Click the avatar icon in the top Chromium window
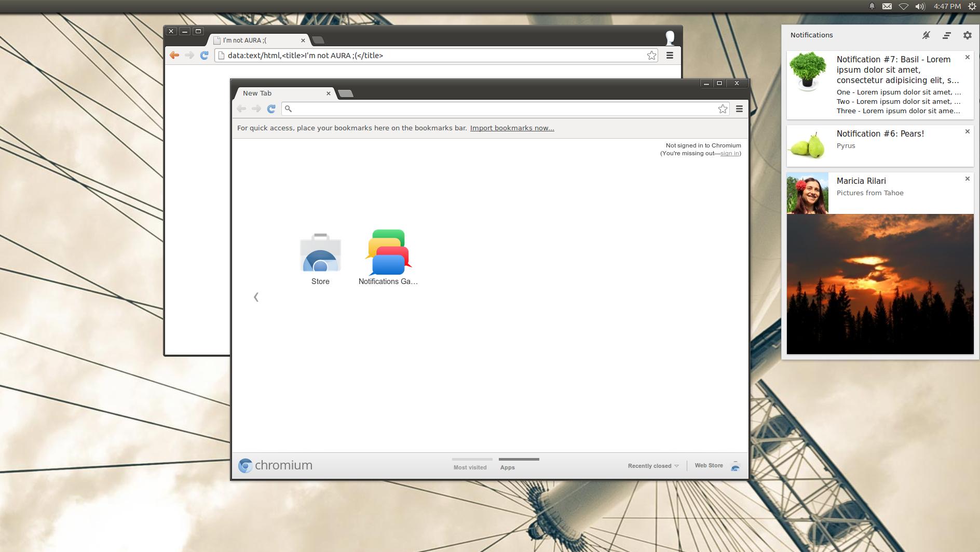Image resolution: width=980 pixels, height=552 pixels. tap(669, 37)
